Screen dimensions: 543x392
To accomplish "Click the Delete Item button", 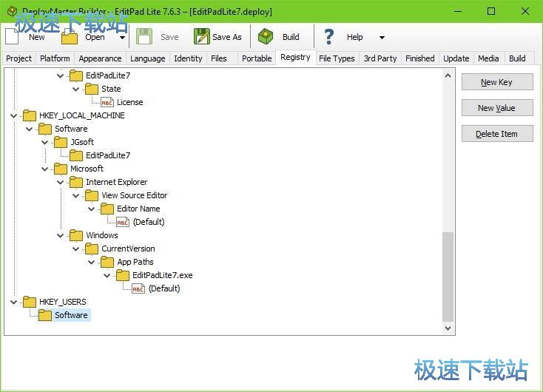I will 497,134.
